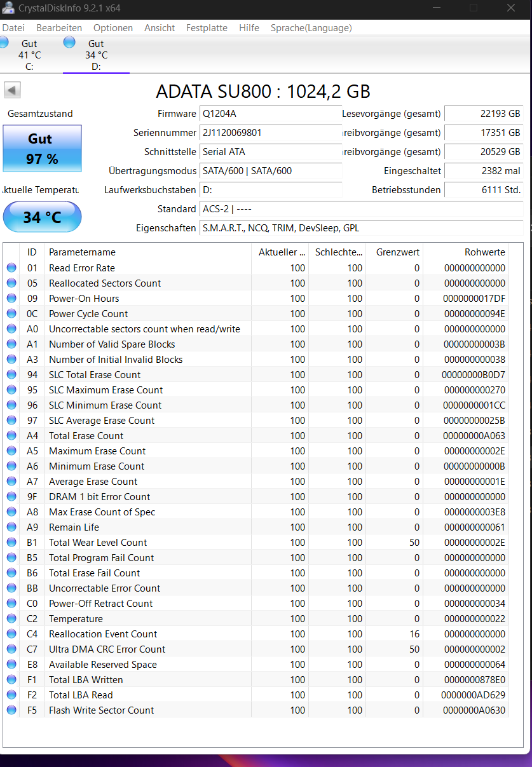532x767 pixels.
Task: Click status icon of Available Reserved Space
Action: [x=11, y=665]
